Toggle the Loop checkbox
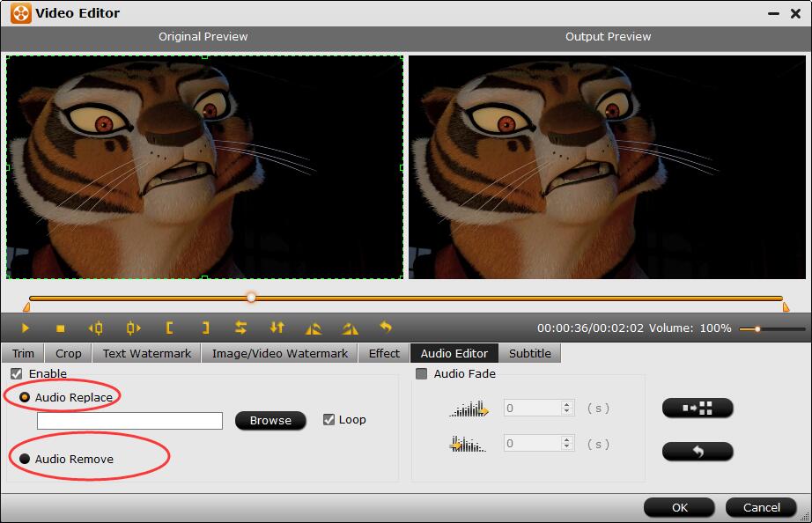The width and height of the screenshot is (812, 523). click(x=328, y=420)
